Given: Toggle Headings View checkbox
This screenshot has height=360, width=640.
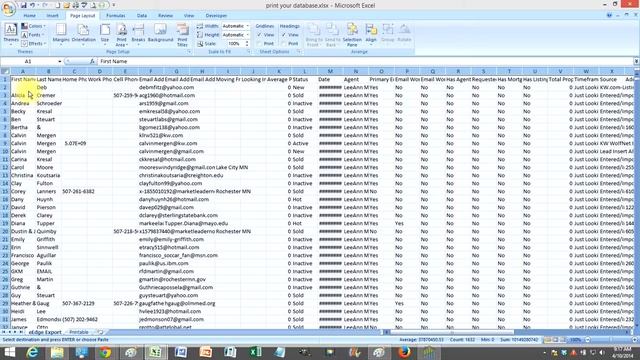Looking at the screenshot, I should [284, 35].
